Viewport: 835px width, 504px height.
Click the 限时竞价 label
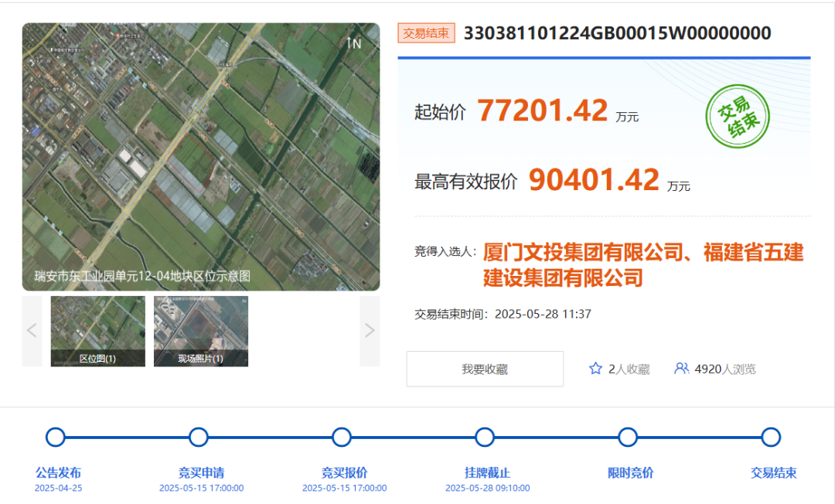tap(631, 472)
